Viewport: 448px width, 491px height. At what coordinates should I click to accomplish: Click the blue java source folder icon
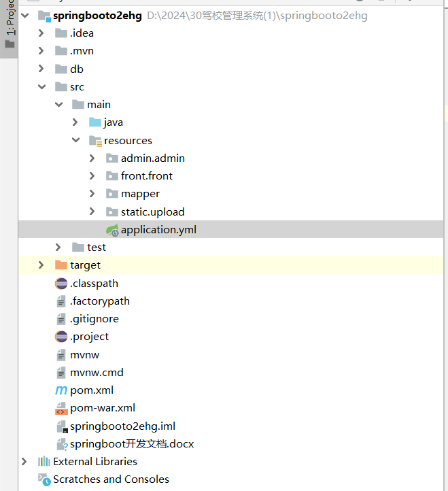[95, 122]
